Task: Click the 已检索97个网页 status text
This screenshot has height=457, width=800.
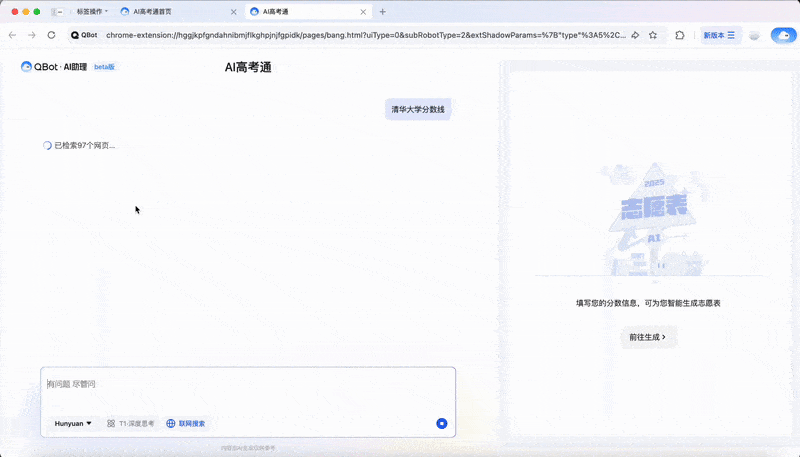Action: 85,145
